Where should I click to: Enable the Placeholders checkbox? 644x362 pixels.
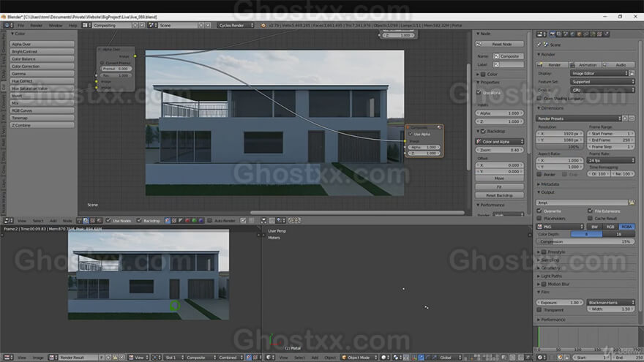point(539,219)
